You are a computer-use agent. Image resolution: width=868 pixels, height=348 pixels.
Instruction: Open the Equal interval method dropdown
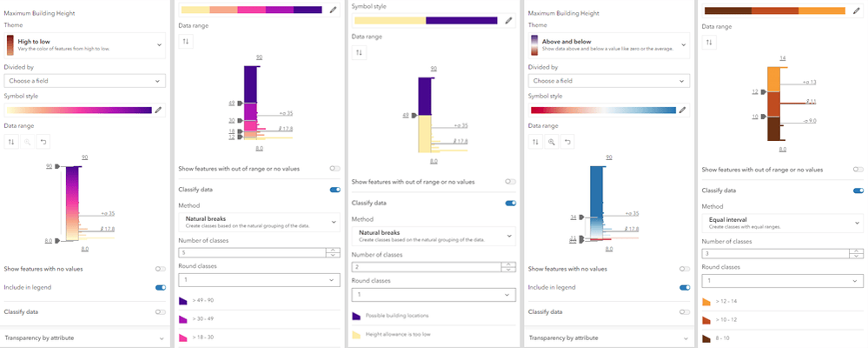click(782, 224)
